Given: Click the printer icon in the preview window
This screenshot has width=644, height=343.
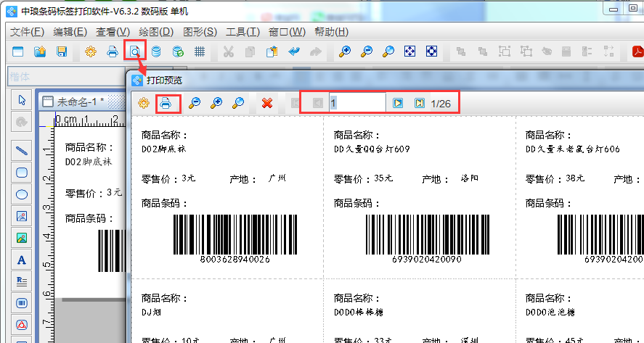Looking at the screenshot, I should pos(166,103).
